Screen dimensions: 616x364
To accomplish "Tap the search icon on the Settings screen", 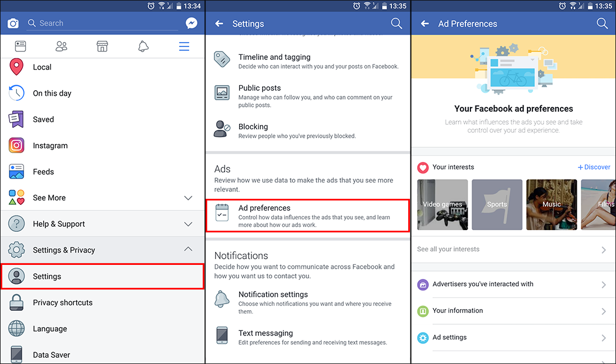I will (396, 24).
